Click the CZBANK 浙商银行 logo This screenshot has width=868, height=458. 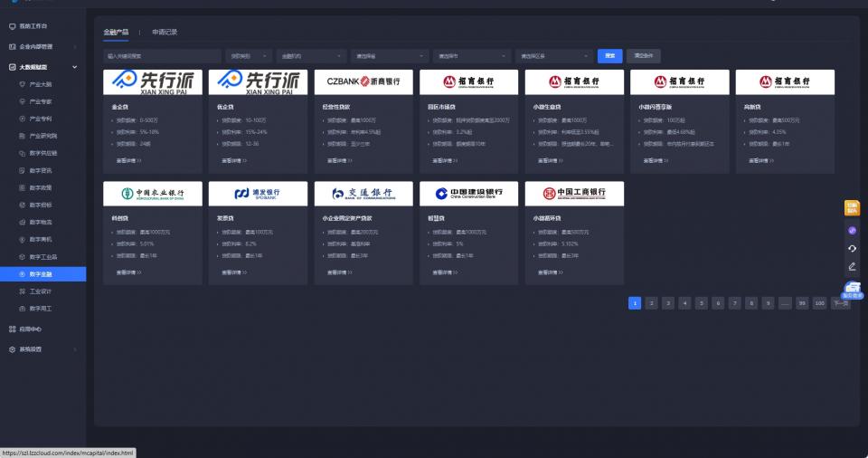363,82
